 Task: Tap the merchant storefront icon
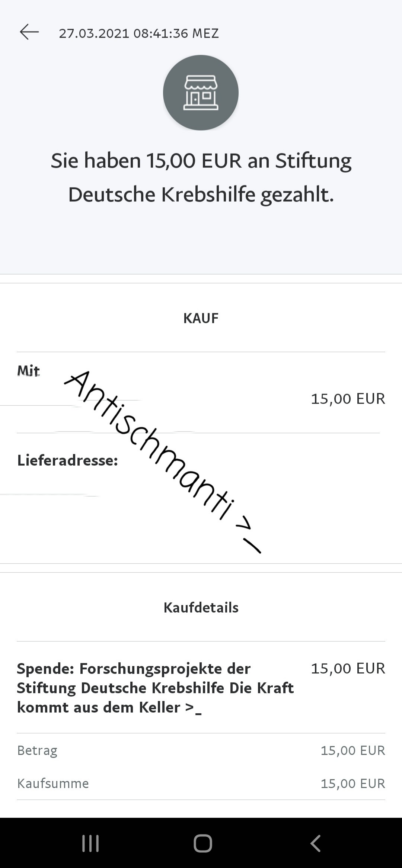[201, 93]
